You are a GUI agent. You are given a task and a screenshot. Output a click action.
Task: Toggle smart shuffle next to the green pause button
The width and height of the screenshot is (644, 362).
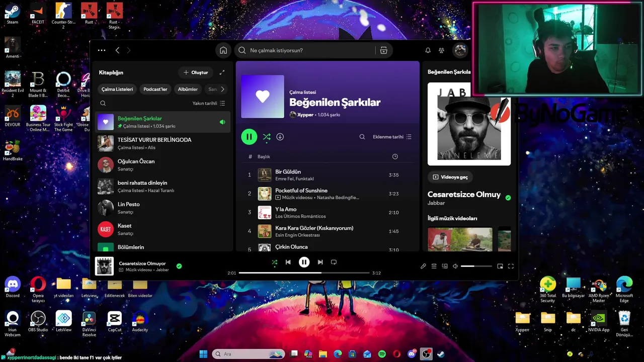tap(267, 137)
